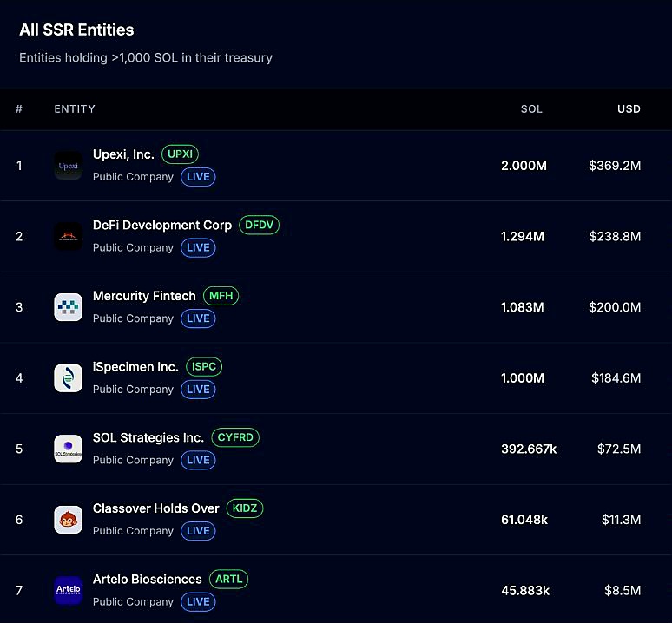Click the $200.0M USD value
The height and width of the screenshot is (623, 672).
(615, 307)
